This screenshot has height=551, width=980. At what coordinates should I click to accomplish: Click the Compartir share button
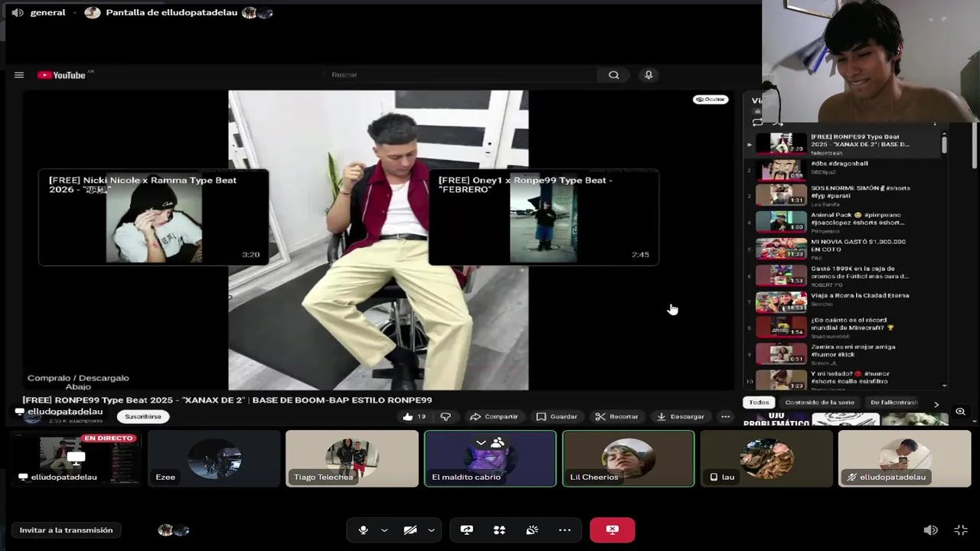(494, 416)
